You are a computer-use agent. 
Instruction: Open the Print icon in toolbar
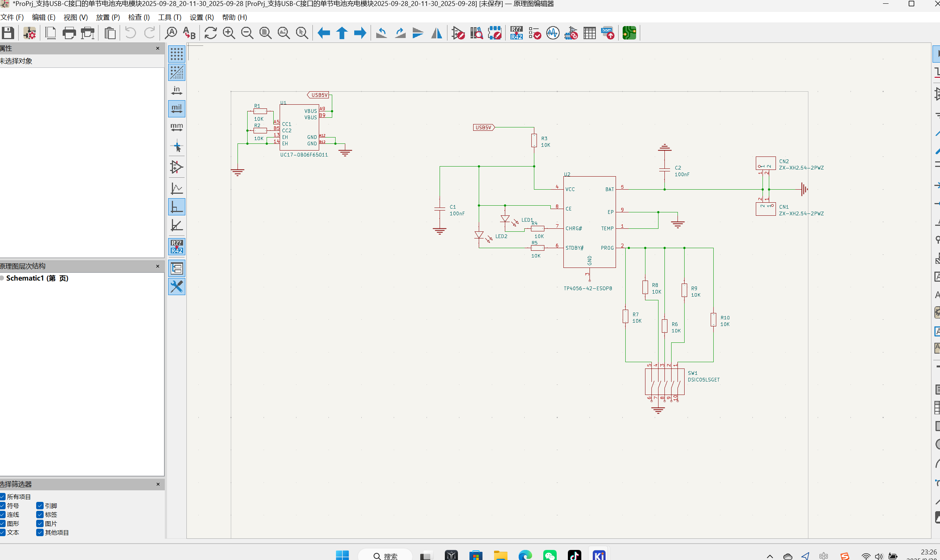(69, 33)
